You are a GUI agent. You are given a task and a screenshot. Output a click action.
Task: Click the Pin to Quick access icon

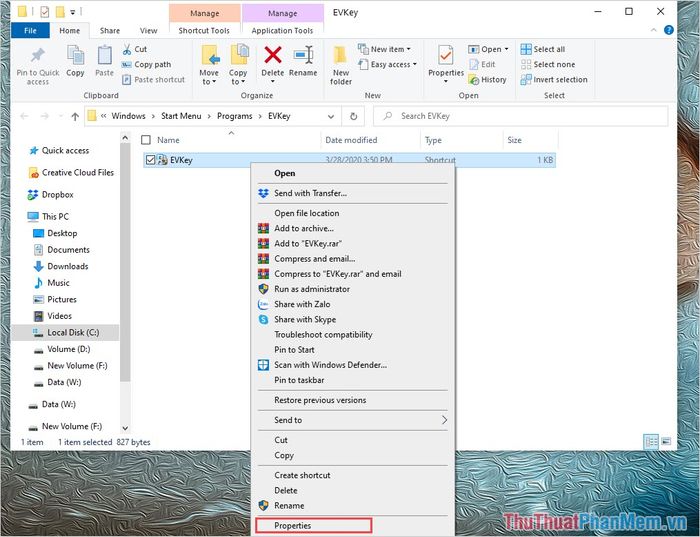[37, 58]
